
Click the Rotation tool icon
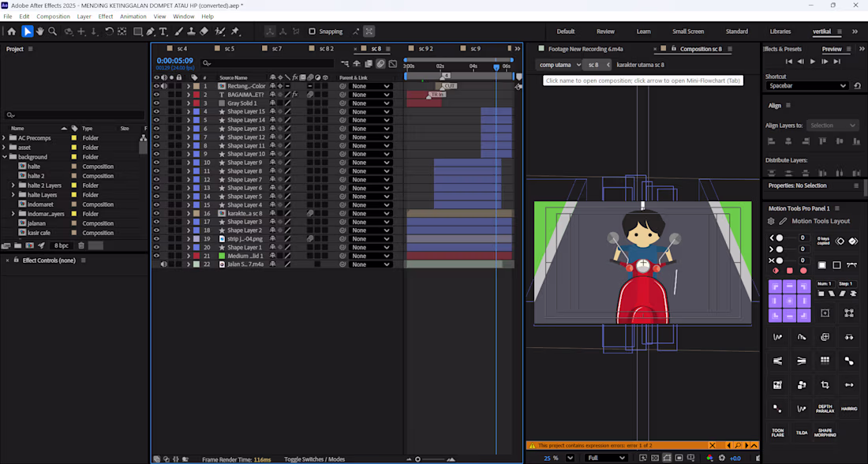pyautogui.click(x=109, y=32)
